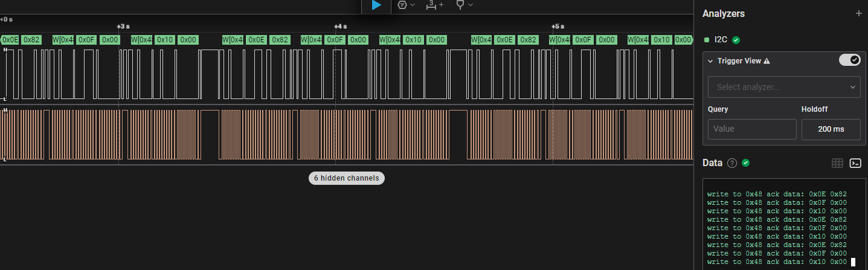Click the Data panel heading

tap(713, 163)
